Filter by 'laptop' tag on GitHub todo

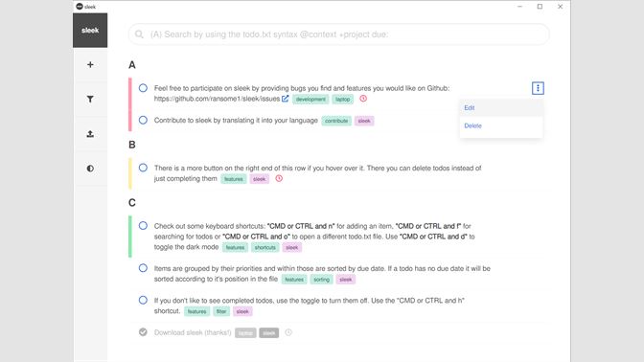(342, 100)
